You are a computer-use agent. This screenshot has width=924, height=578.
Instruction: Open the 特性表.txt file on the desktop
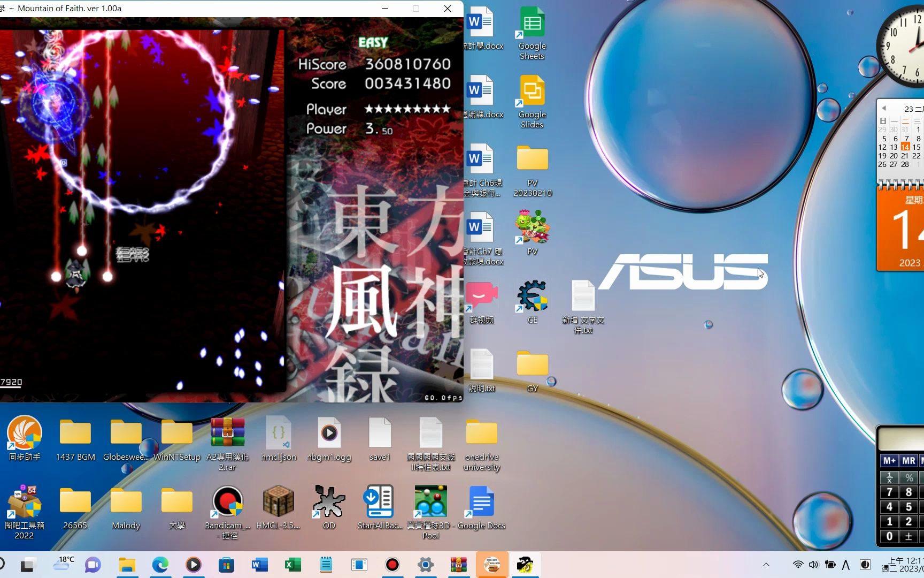tap(430, 444)
